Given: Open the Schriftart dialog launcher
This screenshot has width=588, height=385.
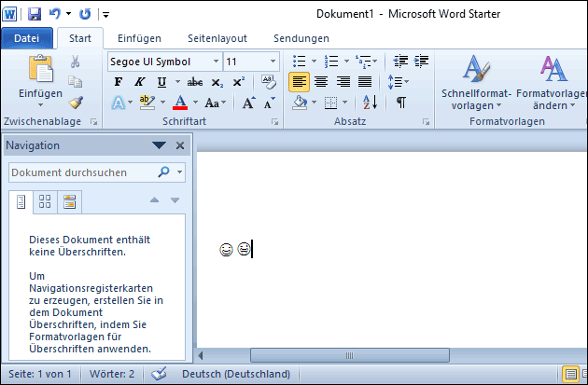Looking at the screenshot, I should coord(275,122).
